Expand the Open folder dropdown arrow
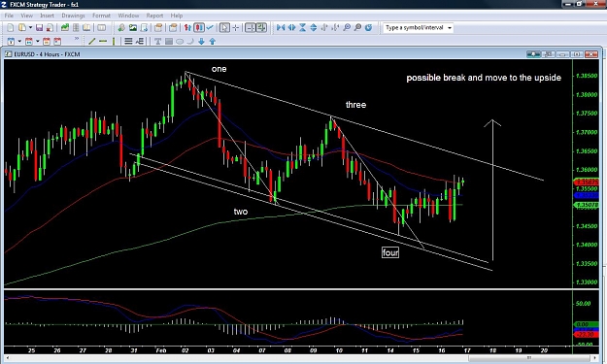Screen dimensions: 607x364 (x=30, y=27)
